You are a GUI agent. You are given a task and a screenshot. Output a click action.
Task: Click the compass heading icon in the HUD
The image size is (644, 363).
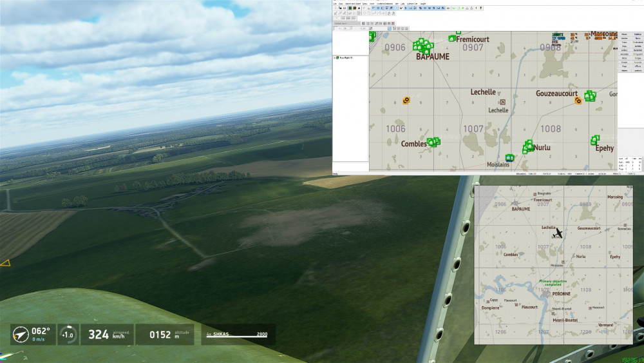click(20, 334)
